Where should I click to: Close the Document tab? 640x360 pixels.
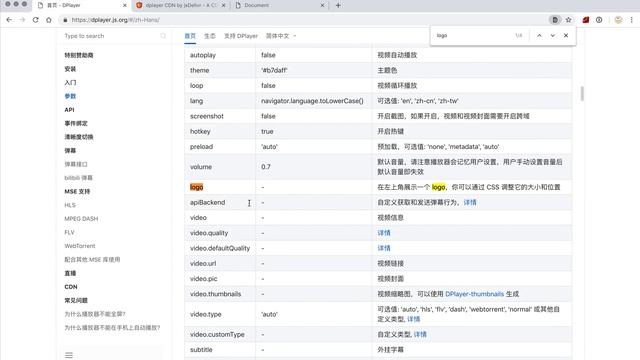tap(322, 5)
